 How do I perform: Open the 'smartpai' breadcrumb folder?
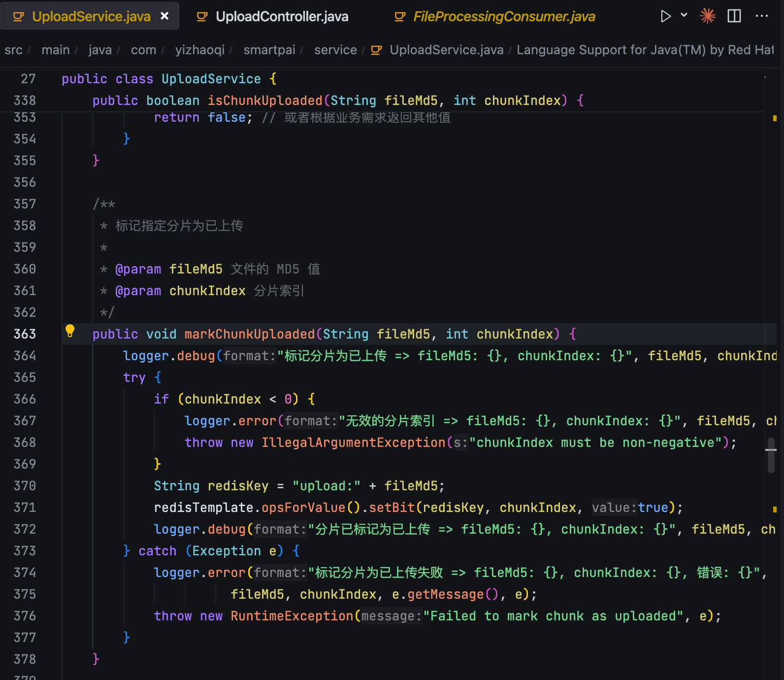269,50
